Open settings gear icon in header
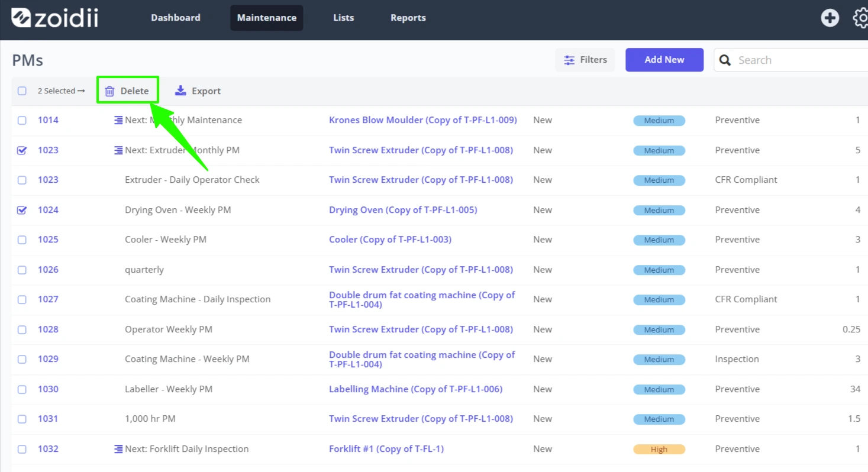Viewport: 868px width, 472px height. (x=861, y=18)
